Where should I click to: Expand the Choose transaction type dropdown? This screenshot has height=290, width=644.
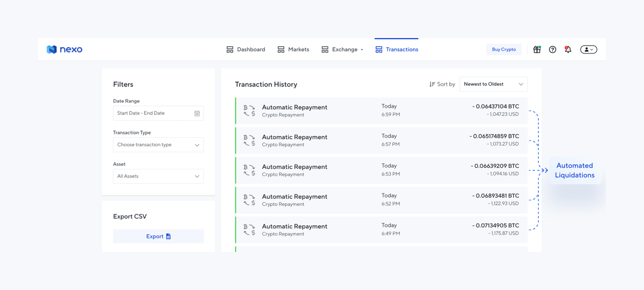[158, 145]
